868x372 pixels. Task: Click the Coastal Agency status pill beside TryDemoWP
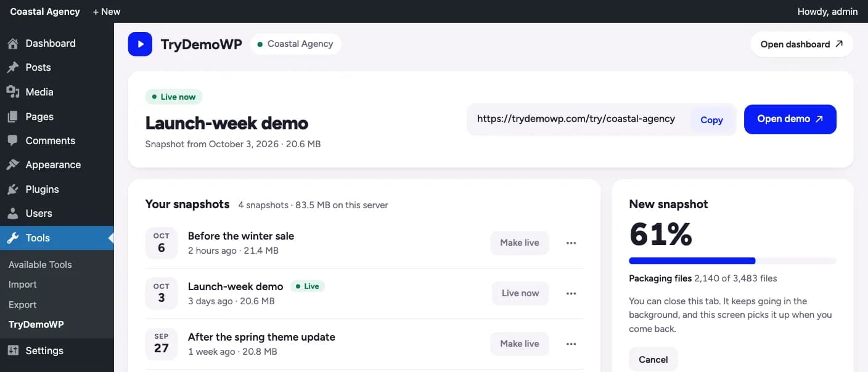coord(295,44)
